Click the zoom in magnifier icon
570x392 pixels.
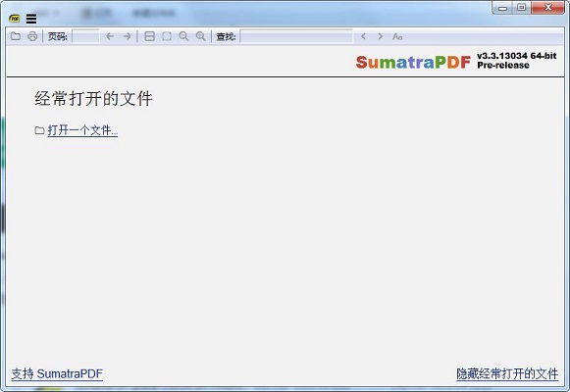(201, 36)
